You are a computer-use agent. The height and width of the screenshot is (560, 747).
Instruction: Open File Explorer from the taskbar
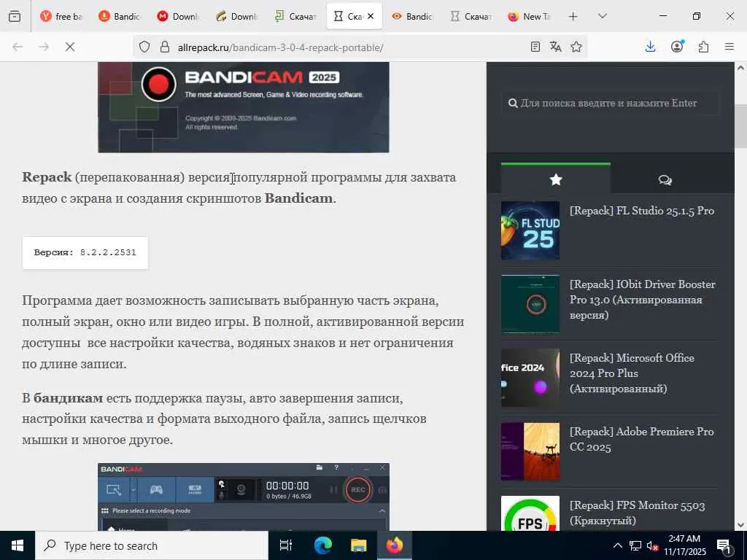coord(358,545)
